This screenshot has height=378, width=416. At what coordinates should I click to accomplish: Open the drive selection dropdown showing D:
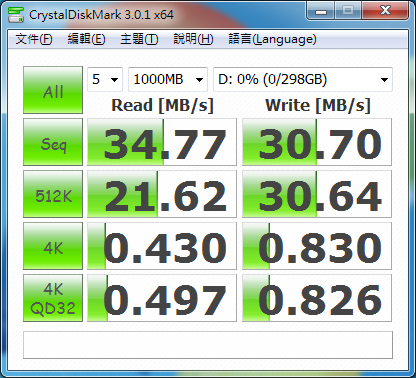tap(303, 79)
